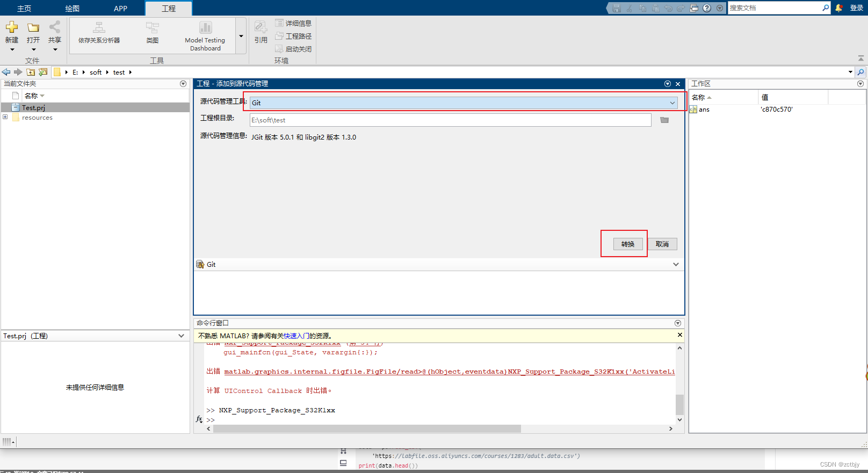868x473 pixels.
Task: Click the search magnifier in 搜索文档 box
Action: 826,8
